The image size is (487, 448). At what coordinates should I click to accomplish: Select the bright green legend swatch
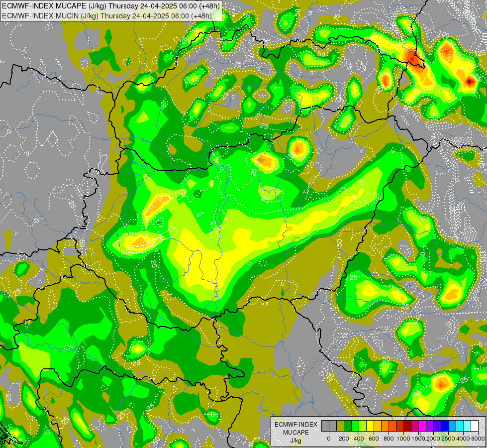(x=355, y=426)
